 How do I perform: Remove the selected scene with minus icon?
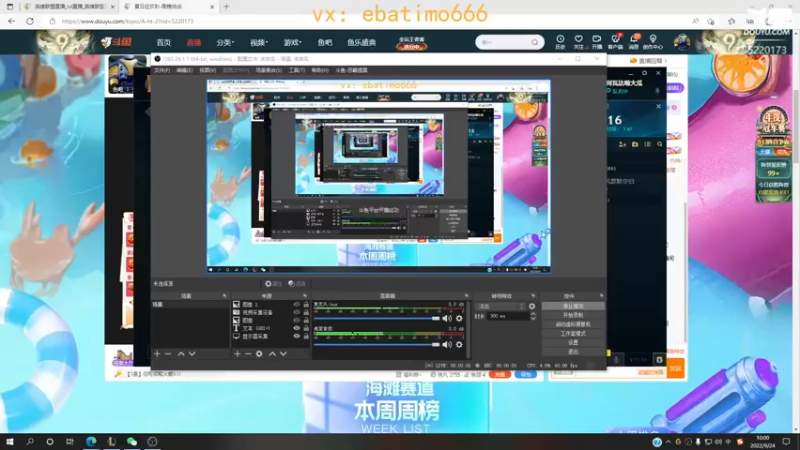(168, 354)
